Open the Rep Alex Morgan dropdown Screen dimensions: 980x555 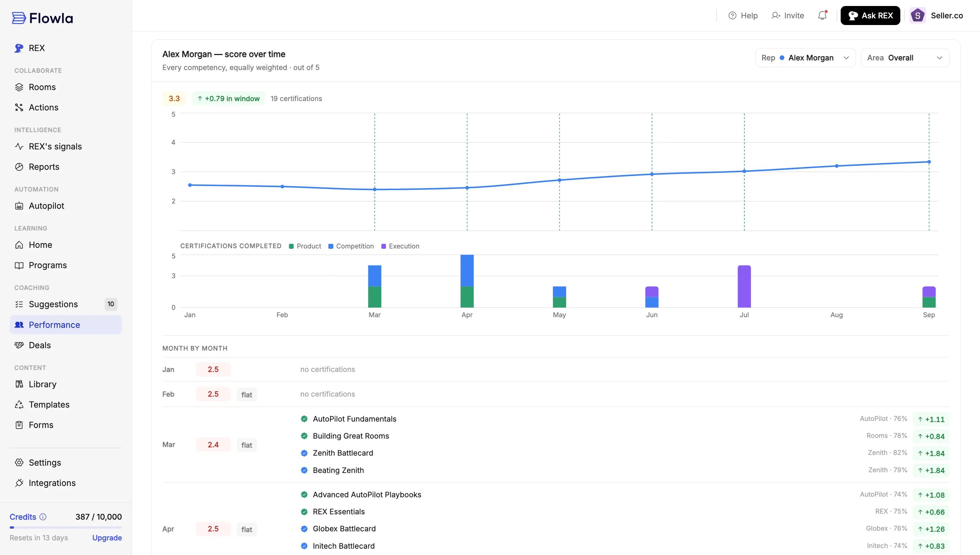pos(805,58)
